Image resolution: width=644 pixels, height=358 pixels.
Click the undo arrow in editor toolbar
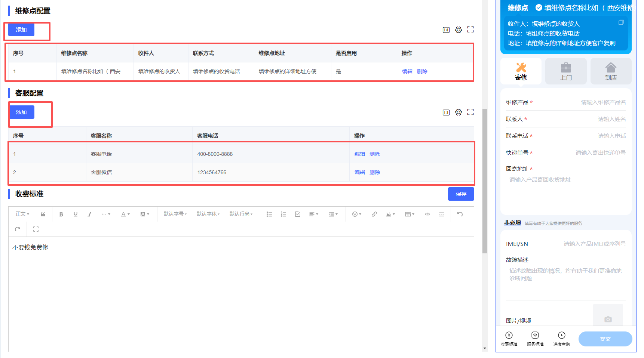pyautogui.click(x=460, y=214)
